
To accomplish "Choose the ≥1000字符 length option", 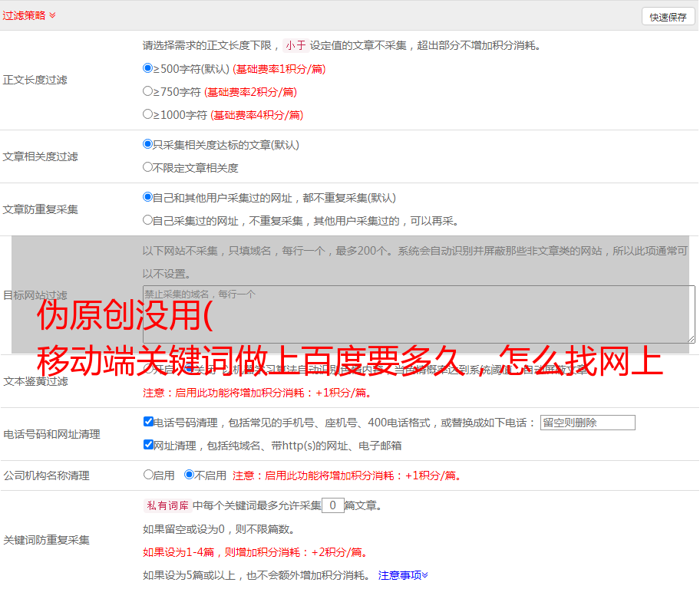I will [x=148, y=114].
